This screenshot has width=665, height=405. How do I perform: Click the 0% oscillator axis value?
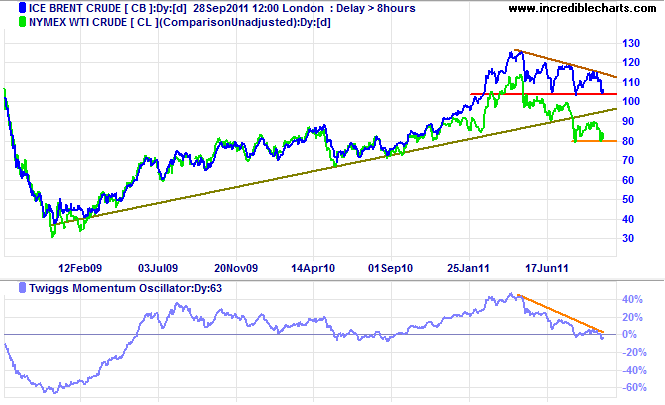629,335
